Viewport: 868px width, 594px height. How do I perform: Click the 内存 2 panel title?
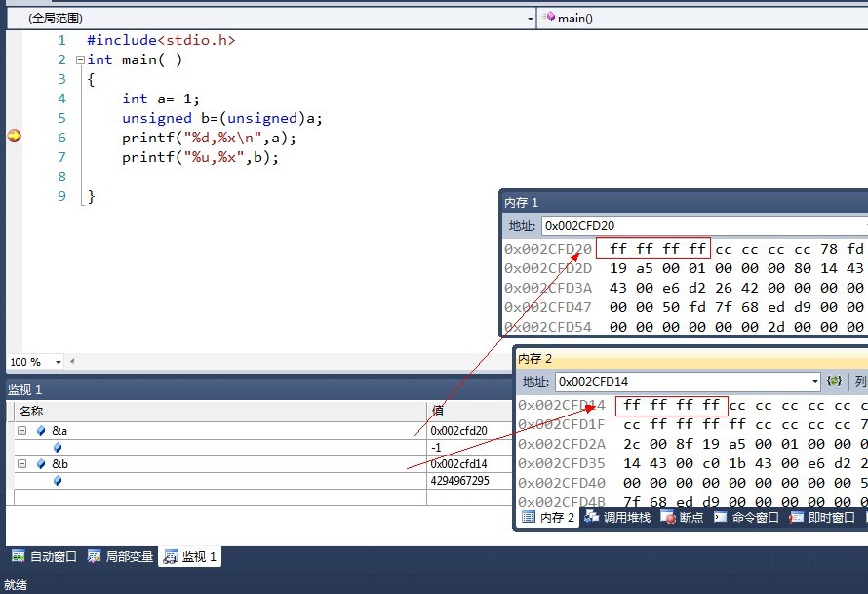click(534, 359)
